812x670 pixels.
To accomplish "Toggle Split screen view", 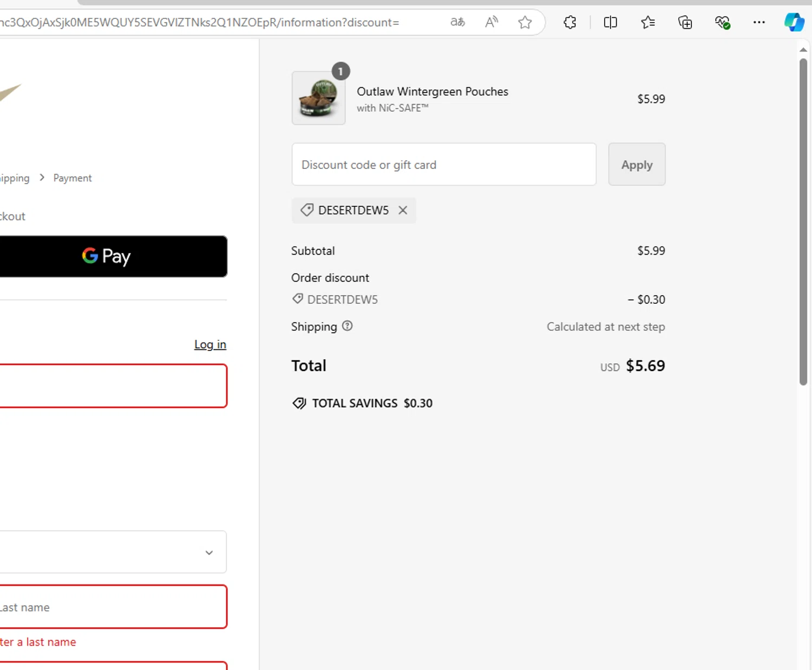I will point(610,22).
